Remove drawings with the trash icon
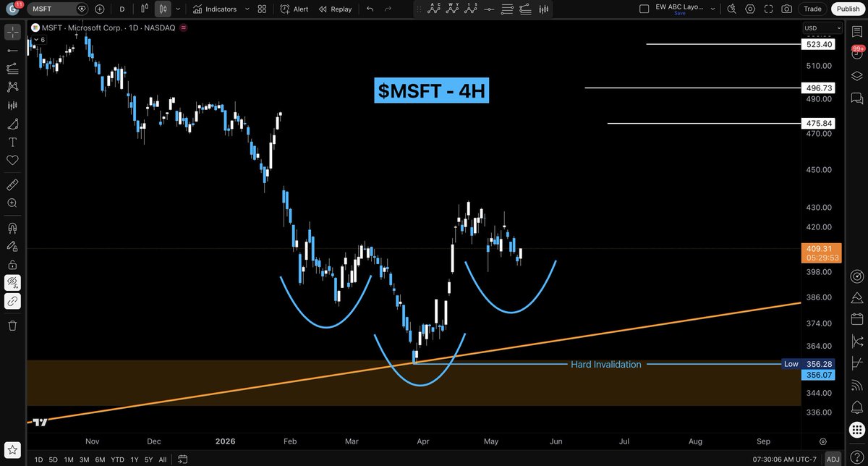Image resolution: width=868 pixels, height=466 pixels. pyautogui.click(x=12, y=326)
